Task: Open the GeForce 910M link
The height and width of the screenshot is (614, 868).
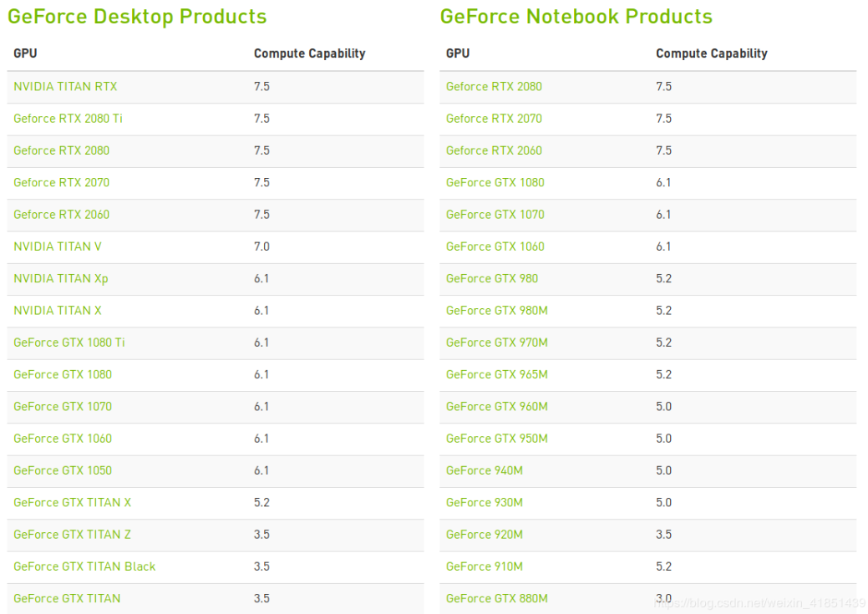Action: click(485, 566)
